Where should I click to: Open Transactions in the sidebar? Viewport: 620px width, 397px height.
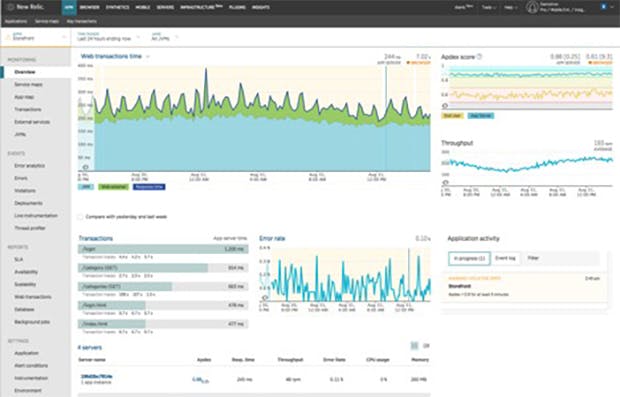(28, 110)
